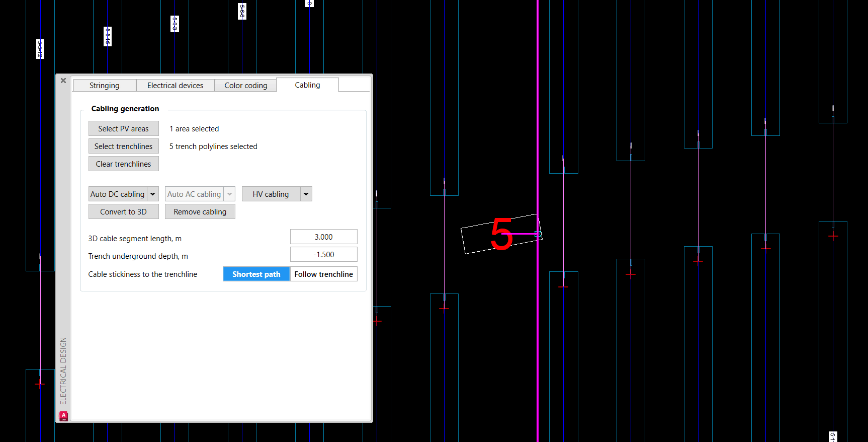
Task: Open the Electrical devices tab
Action: 175,86
